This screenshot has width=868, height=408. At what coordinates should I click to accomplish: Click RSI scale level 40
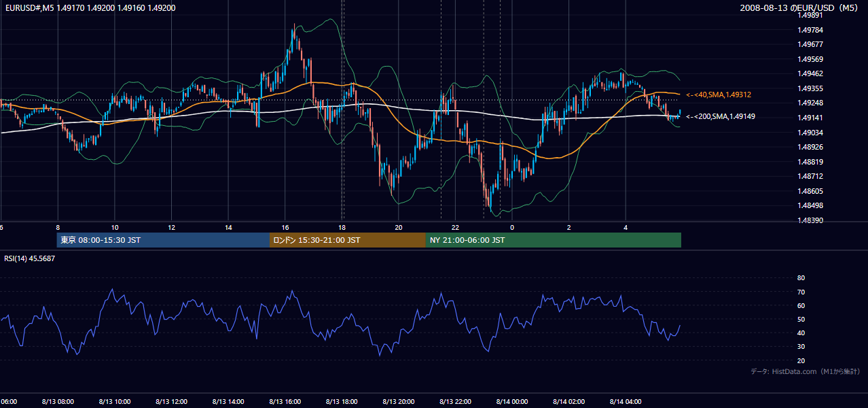point(801,333)
